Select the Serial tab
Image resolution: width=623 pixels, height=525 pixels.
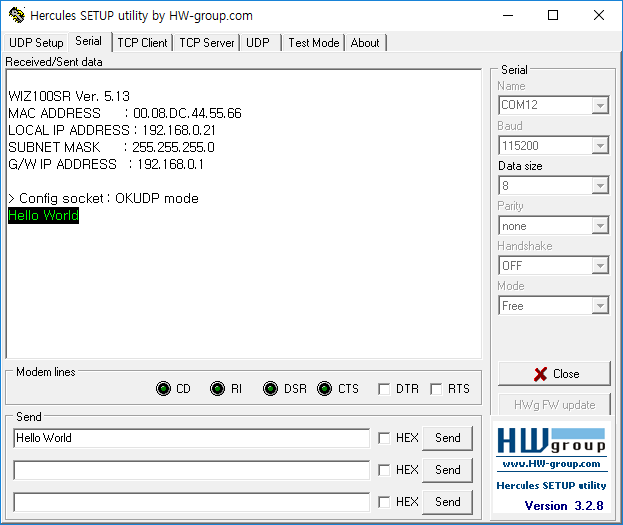89,41
